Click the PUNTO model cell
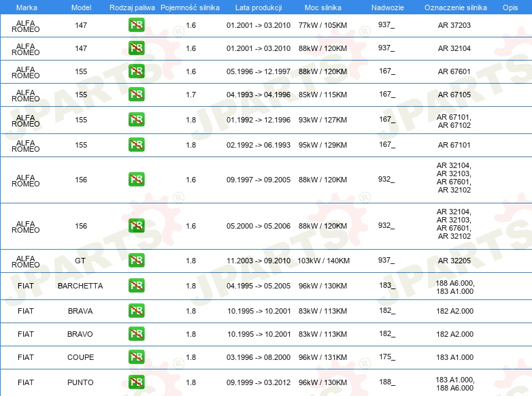This screenshot has height=396, width=532. coord(80,382)
